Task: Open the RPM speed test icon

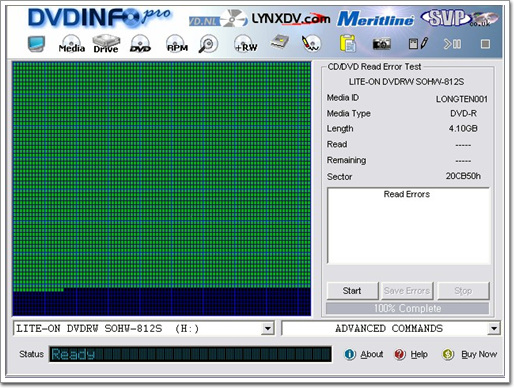Action: click(177, 44)
